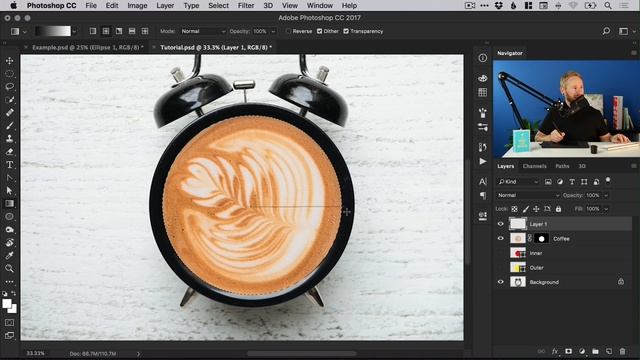Viewport: 640px width, 360px height.
Task: Enable the Reverse checkbox
Action: (x=289, y=31)
